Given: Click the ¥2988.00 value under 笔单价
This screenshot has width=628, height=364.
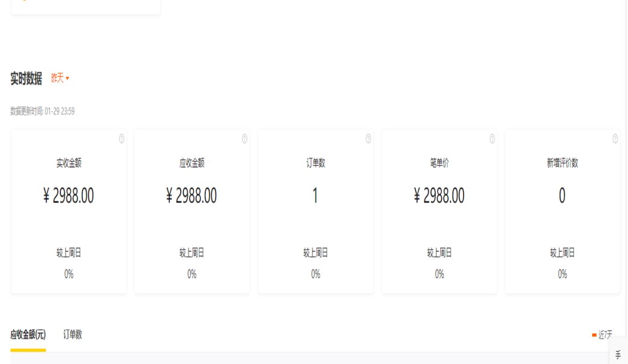Looking at the screenshot, I should [440, 196].
